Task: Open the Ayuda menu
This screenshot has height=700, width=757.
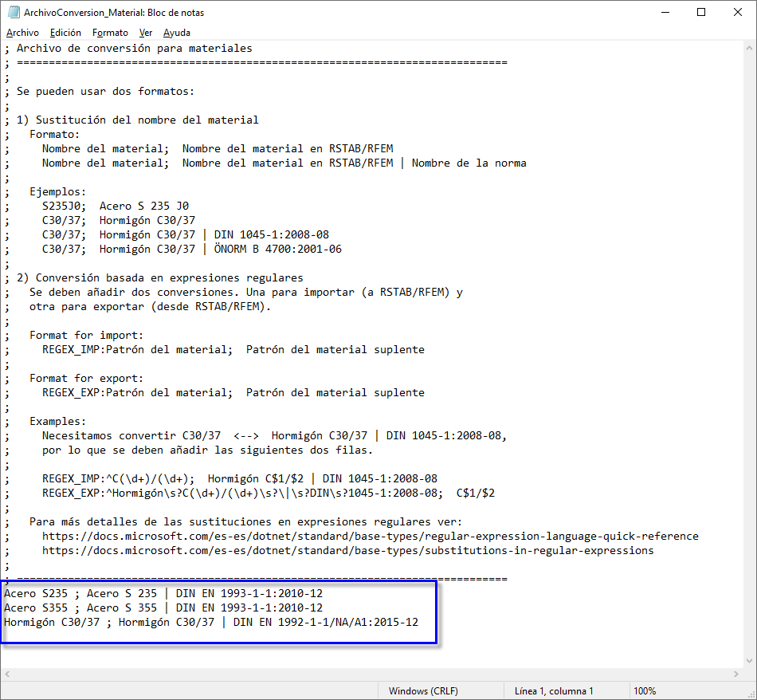Action: tap(176, 33)
